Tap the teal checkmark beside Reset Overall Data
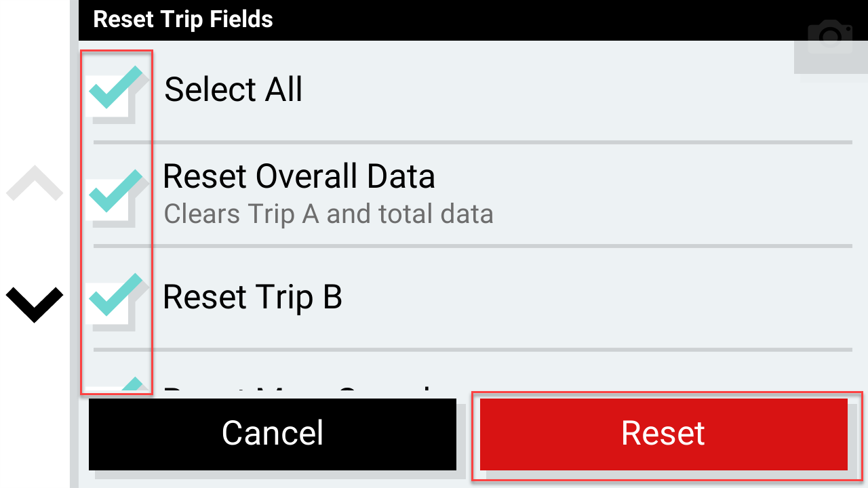868x488 pixels. (117, 190)
